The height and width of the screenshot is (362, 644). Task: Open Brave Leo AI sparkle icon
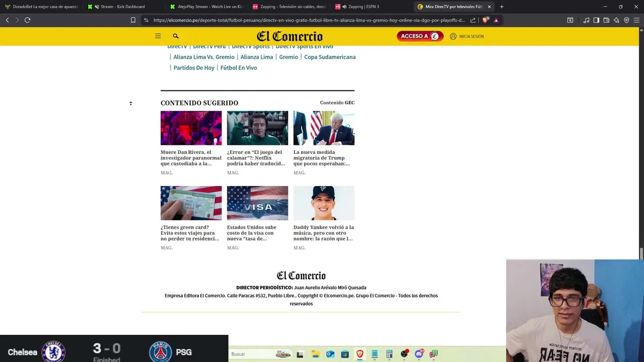click(616, 20)
